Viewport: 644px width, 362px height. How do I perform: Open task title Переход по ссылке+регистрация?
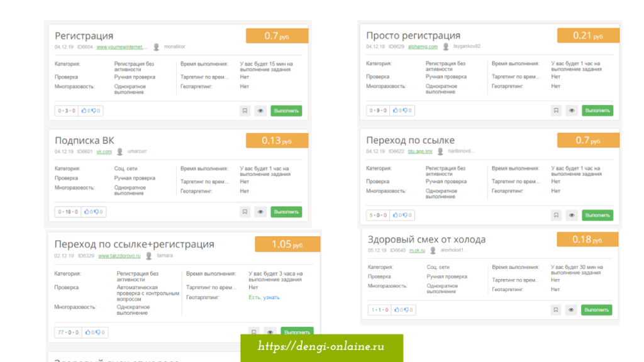[135, 244]
